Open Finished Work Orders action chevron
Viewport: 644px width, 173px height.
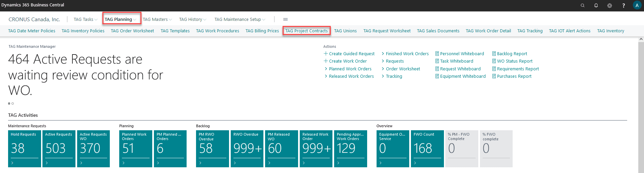383,54
